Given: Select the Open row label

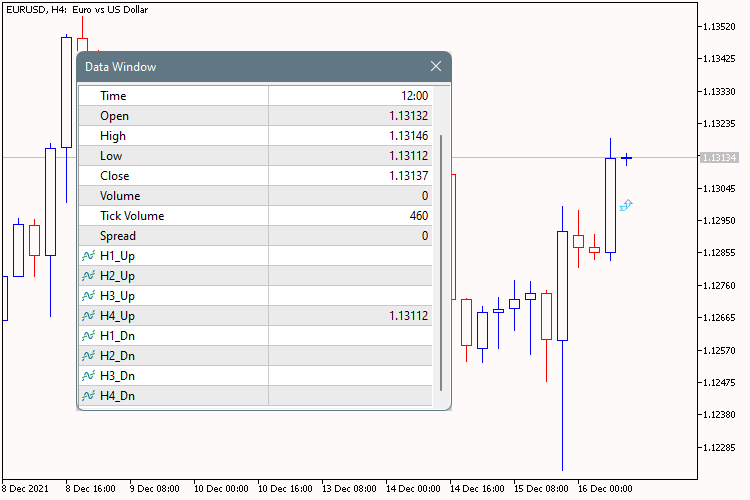Looking at the screenshot, I should coord(114,116).
